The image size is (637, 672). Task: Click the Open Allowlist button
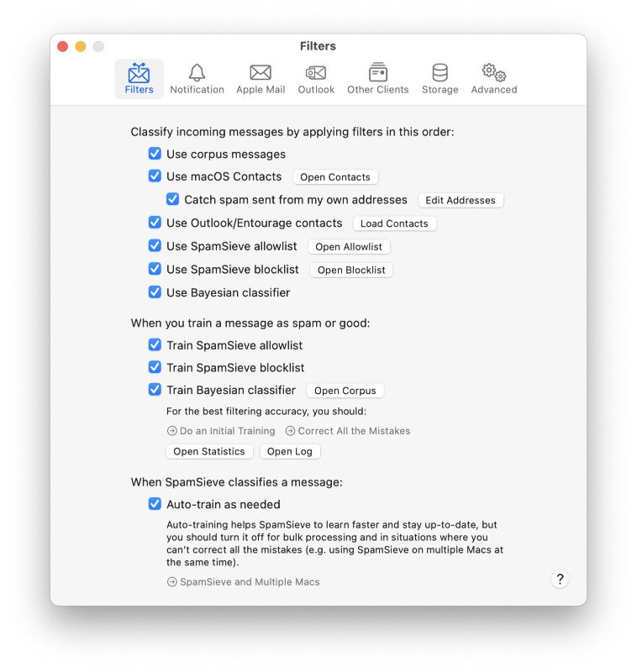[349, 246]
